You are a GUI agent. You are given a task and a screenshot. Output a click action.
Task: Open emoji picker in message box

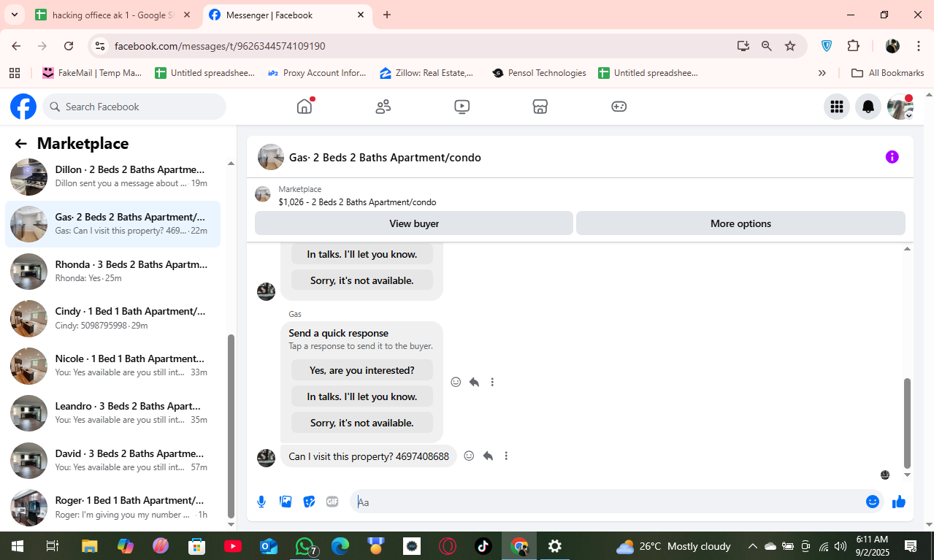click(x=872, y=502)
